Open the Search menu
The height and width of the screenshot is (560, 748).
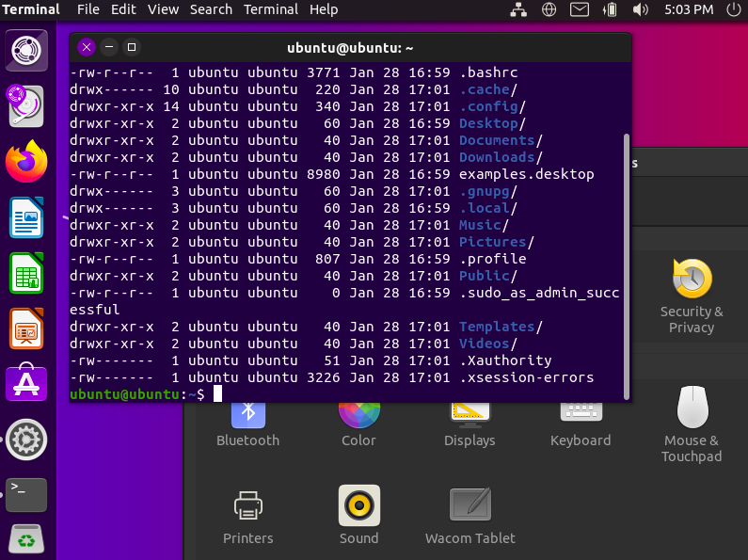211,9
